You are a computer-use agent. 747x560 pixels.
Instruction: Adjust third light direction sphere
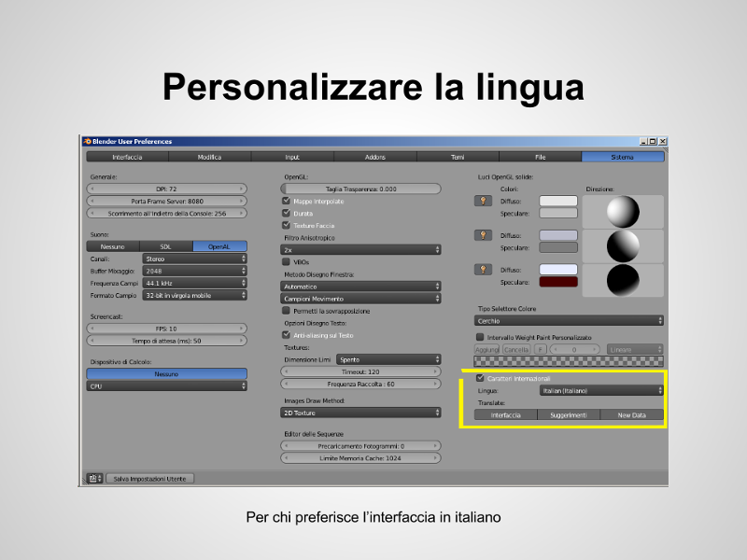tap(623, 281)
